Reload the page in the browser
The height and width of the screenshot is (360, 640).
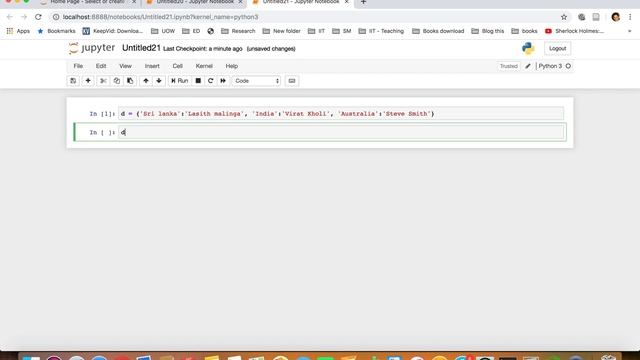38,17
